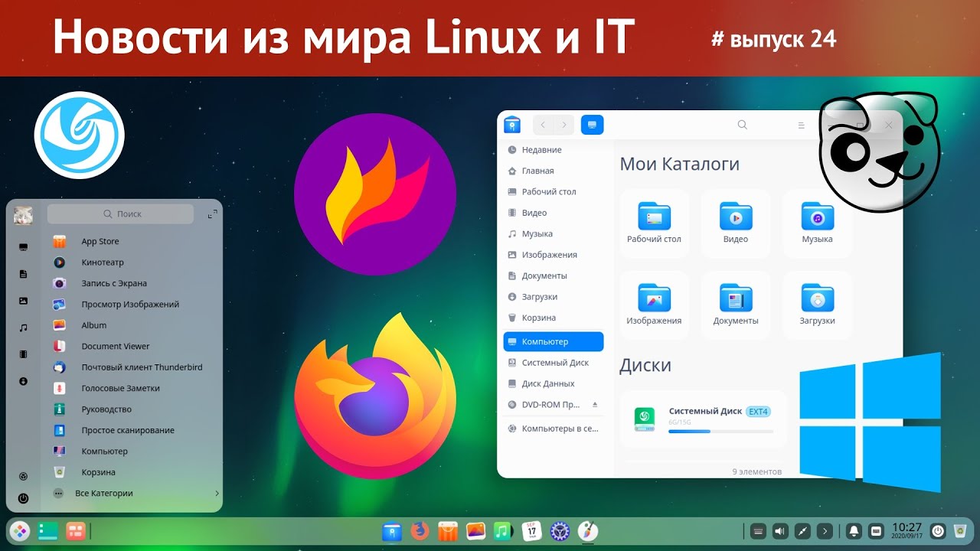
Task: Open the Рабочий стол folder tile
Action: point(654,223)
